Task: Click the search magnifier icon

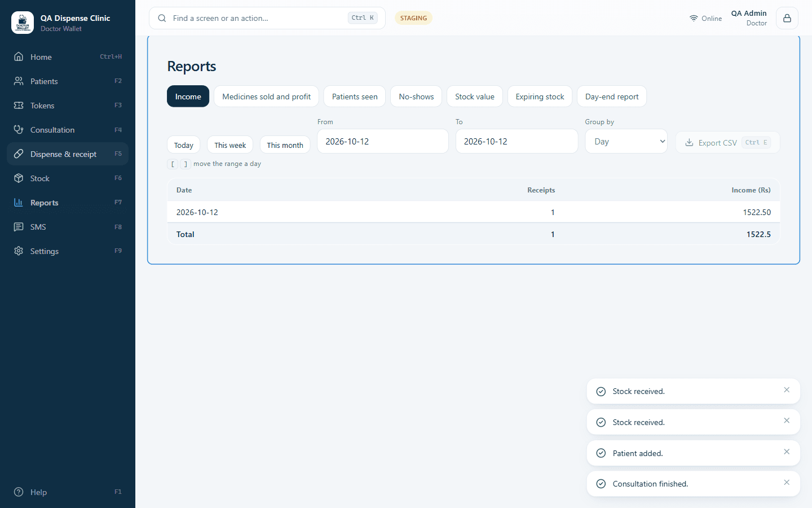Action: (162, 18)
